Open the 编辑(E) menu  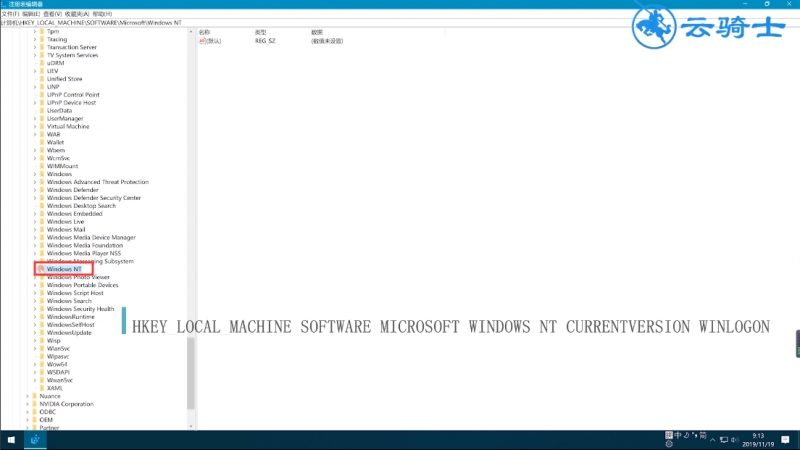click(x=31, y=14)
